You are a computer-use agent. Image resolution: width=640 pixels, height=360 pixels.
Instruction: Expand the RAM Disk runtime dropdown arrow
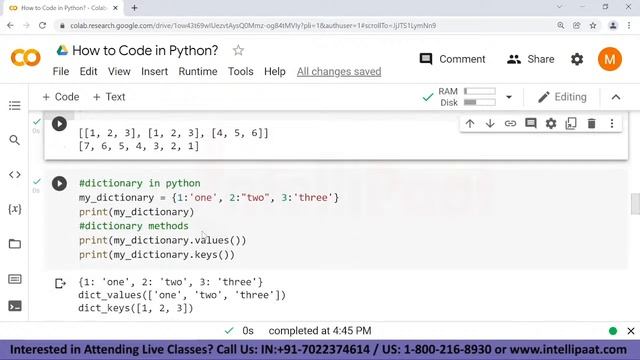point(509,97)
